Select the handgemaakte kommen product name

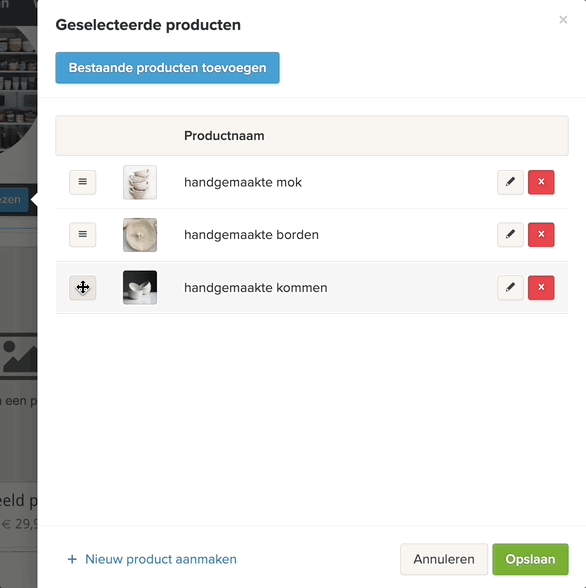tap(256, 288)
